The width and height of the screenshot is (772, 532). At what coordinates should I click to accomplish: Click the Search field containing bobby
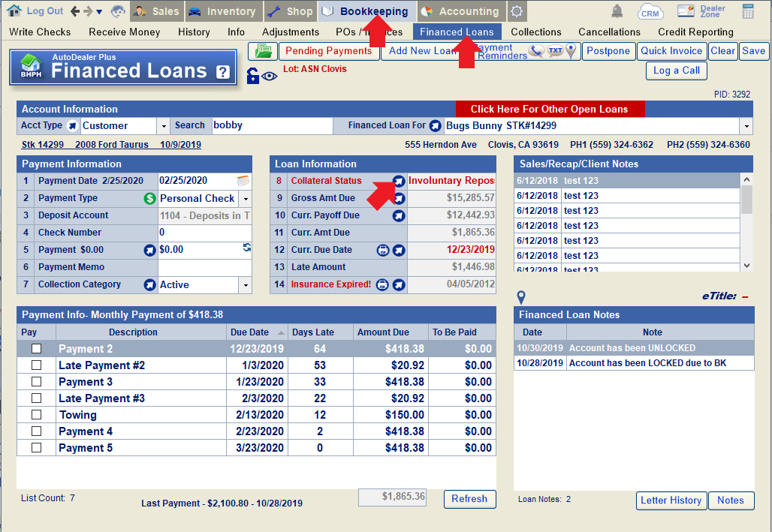(x=273, y=125)
